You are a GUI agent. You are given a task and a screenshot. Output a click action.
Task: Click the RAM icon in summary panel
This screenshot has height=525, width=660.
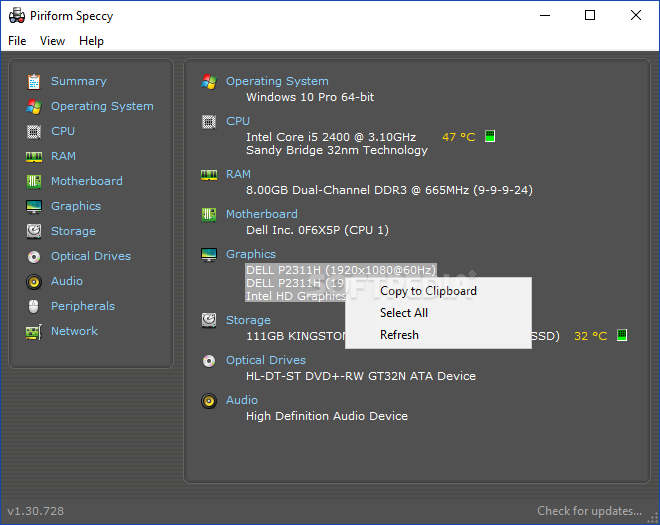pyautogui.click(x=209, y=175)
